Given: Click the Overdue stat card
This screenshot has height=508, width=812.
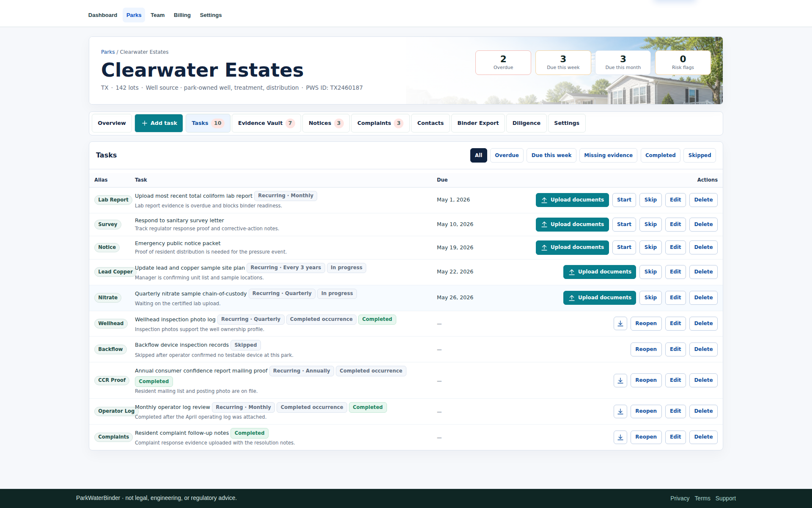Looking at the screenshot, I should (x=503, y=63).
